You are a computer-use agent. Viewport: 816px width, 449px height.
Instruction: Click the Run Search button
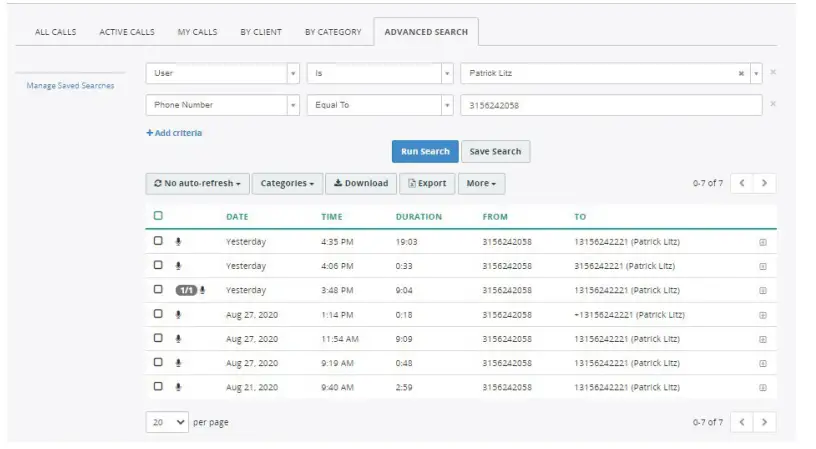[425, 151]
